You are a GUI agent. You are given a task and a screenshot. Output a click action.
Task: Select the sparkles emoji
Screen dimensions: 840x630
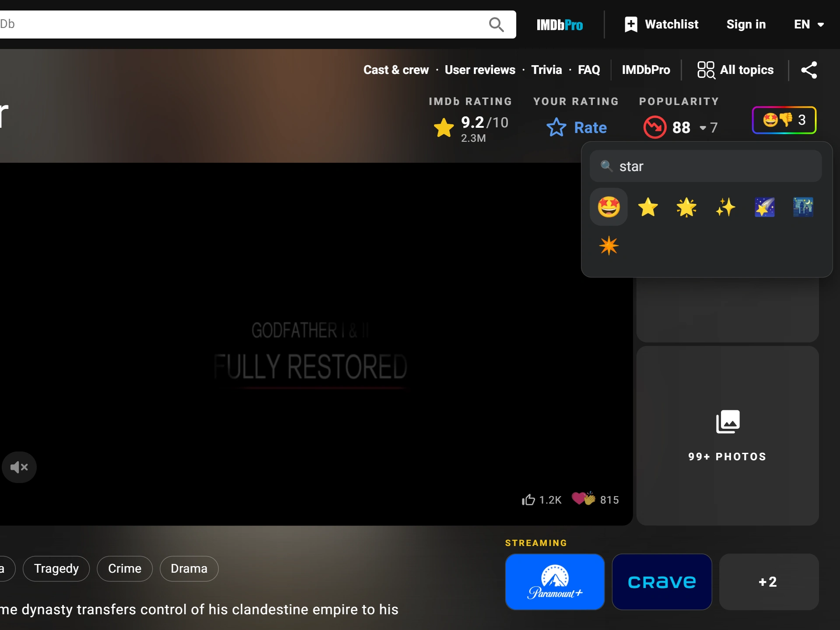coord(725,207)
